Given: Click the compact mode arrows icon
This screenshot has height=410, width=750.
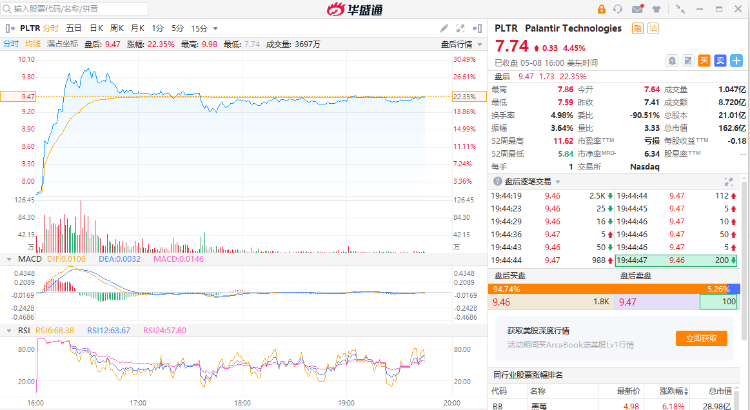Looking at the screenshot, I should 680,9.
